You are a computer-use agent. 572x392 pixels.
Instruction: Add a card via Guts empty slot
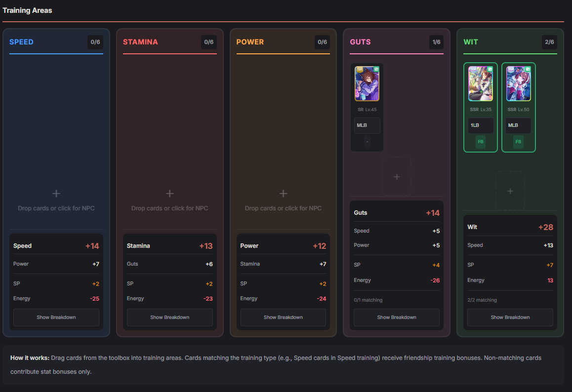click(397, 177)
